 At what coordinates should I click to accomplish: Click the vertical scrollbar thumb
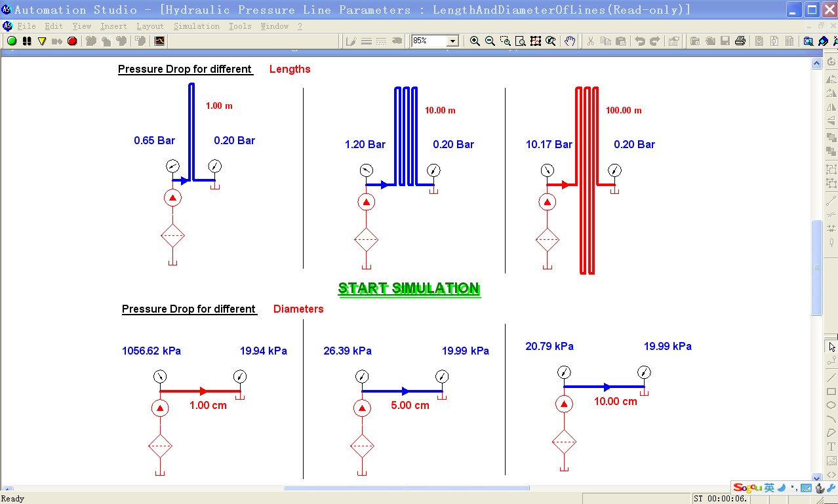[816, 267]
